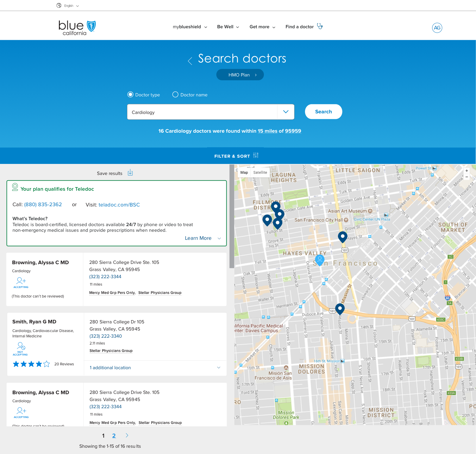Click the Cardiology specialty input field
Viewport: 476px width, 454px height.
pyautogui.click(x=202, y=112)
